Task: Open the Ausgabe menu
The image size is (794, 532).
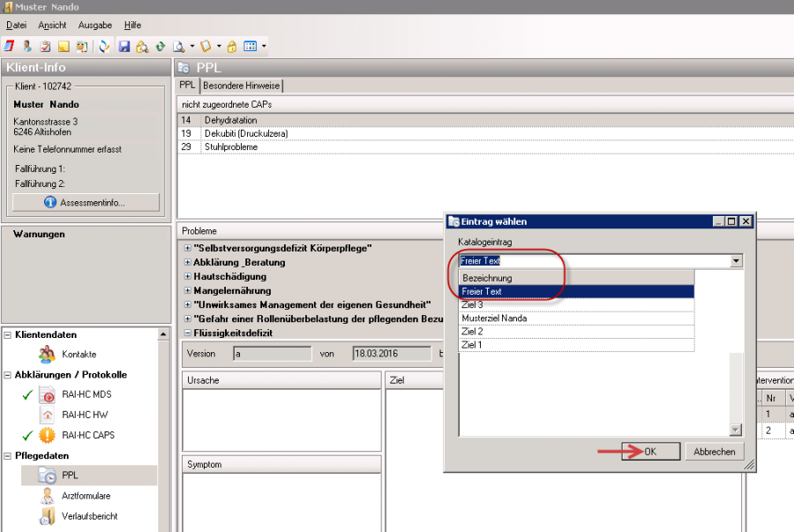Action: (x=94, y=26)
